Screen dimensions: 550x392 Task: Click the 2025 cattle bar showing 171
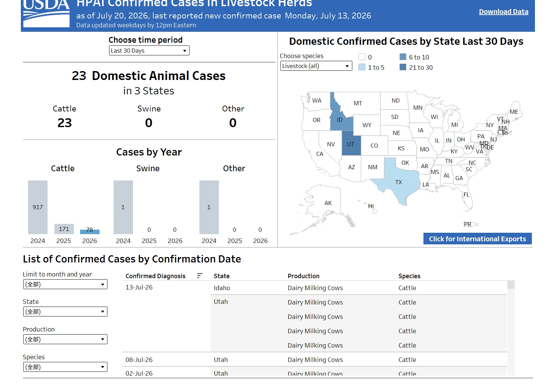coord(64,229)
